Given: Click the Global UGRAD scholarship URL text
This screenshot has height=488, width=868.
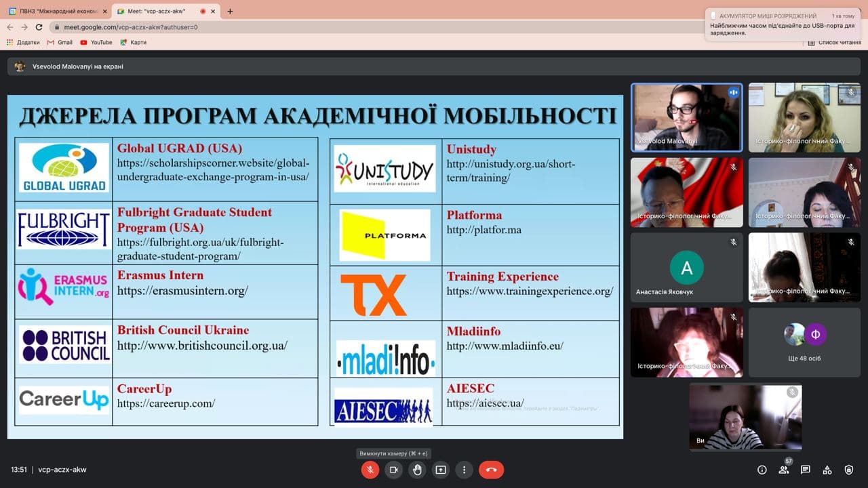Looking at the screenshot, I should click(213, 170).
